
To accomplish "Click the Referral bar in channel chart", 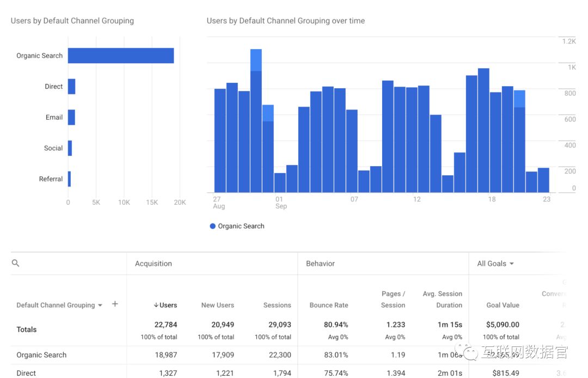I will pyautogui.click(x=69, y=179).
